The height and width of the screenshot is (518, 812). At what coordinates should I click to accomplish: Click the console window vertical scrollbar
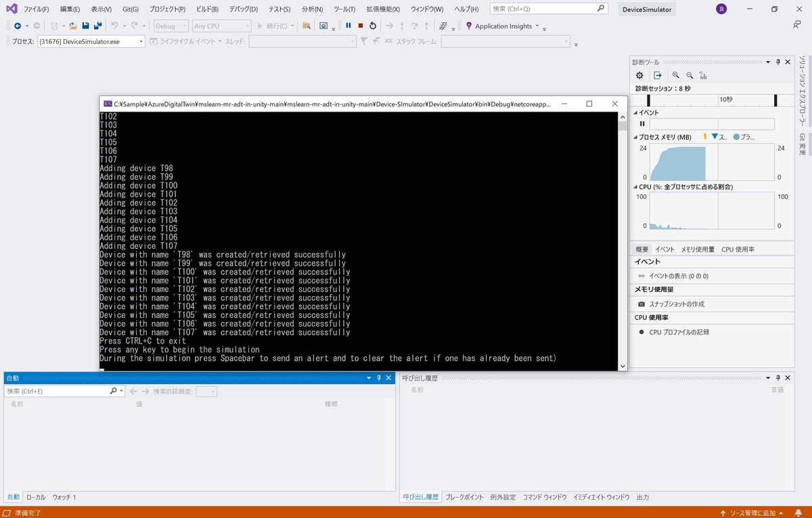[x=623, y=241]
